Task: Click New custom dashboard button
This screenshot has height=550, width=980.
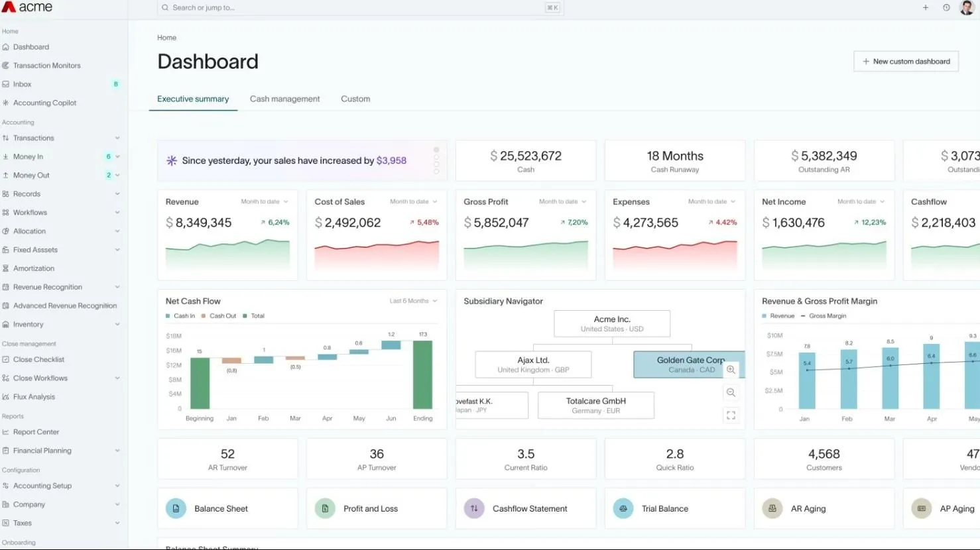Action: pyautogui.click(x=906, y=62)
